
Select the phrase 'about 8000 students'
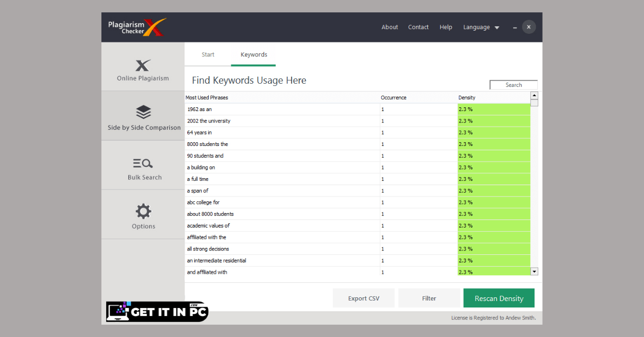point(210,214)
